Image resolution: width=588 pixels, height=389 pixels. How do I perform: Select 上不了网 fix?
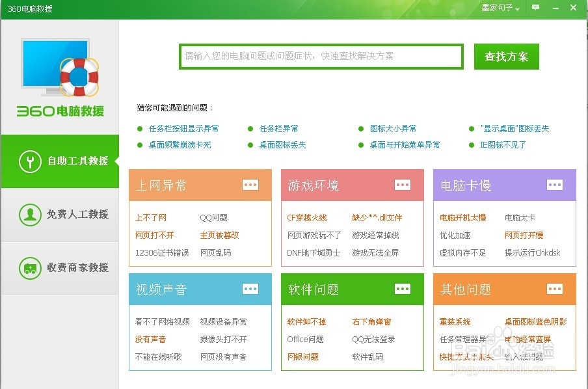coord(151,217)
